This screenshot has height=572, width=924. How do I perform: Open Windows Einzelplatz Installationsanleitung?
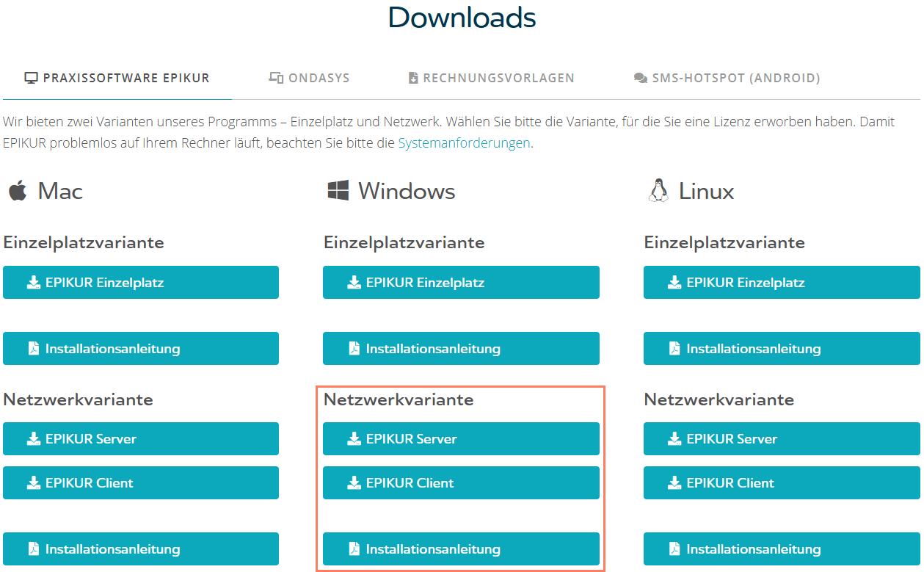point(461,349)
